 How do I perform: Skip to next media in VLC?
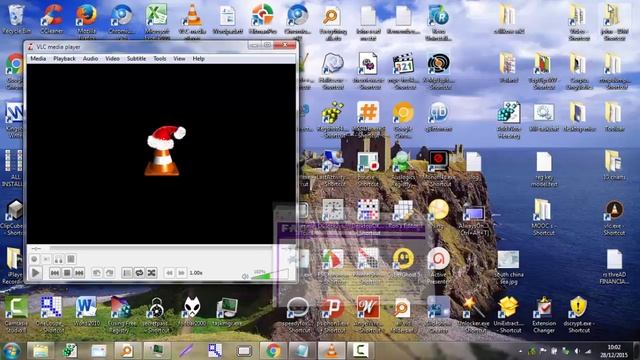tap(79, 273)
